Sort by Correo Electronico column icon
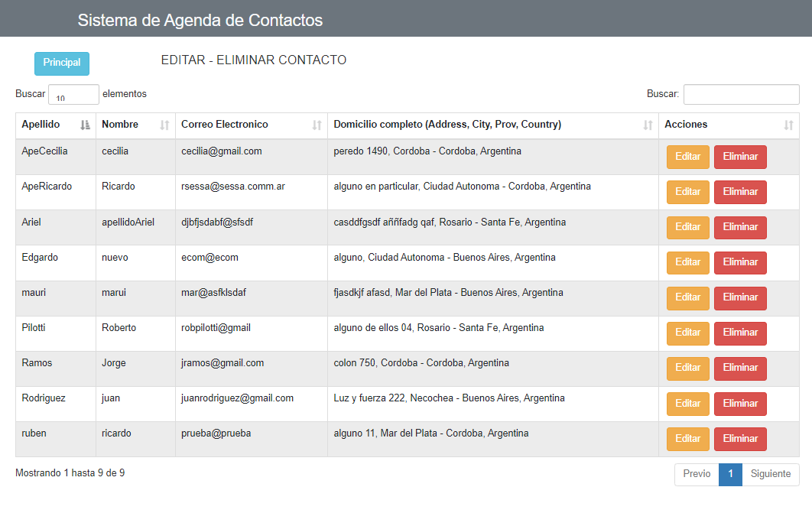Viewport: 812px width, 513px height. (x=317, y=125)
